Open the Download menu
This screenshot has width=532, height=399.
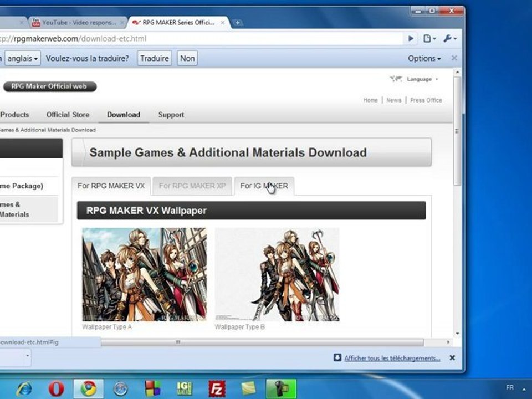pos(124,115)
